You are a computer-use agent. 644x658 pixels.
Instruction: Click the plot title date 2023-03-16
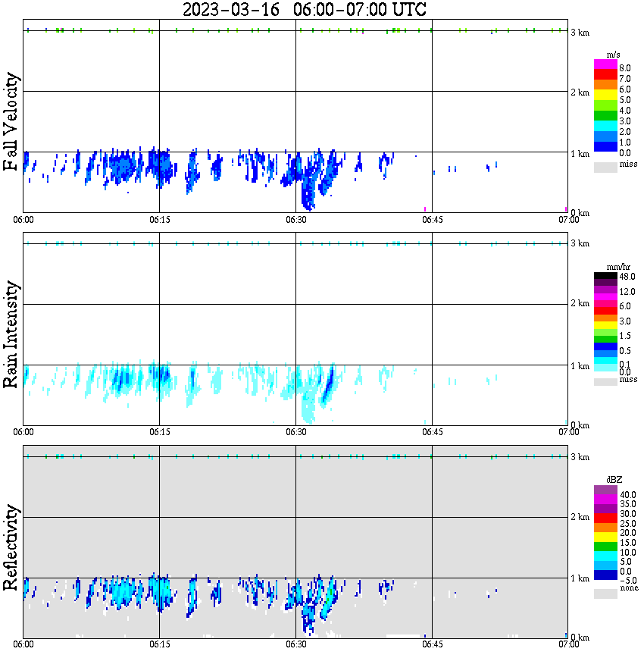231,9
